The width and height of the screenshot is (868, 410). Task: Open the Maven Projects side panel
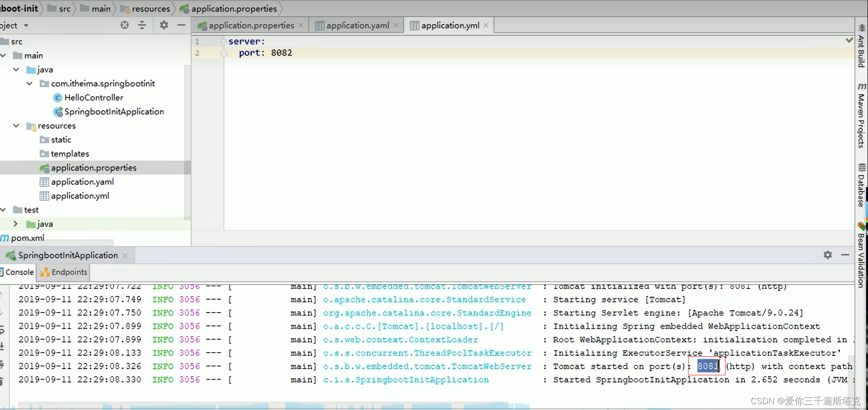click(861, 115)
